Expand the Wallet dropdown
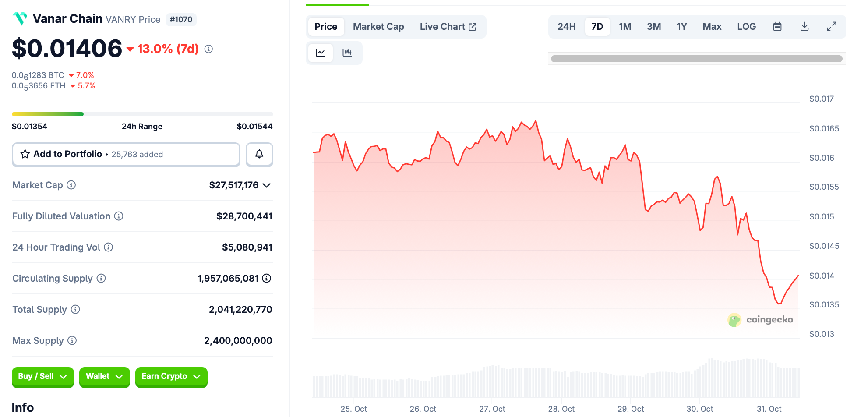The image size is (868, 417). (x=104, y=377)
